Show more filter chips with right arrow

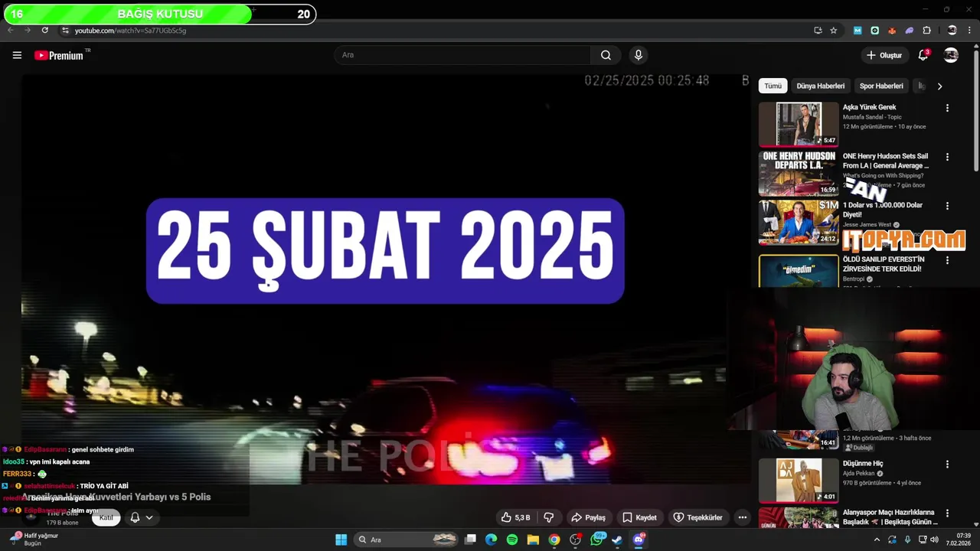click(939, 86)
